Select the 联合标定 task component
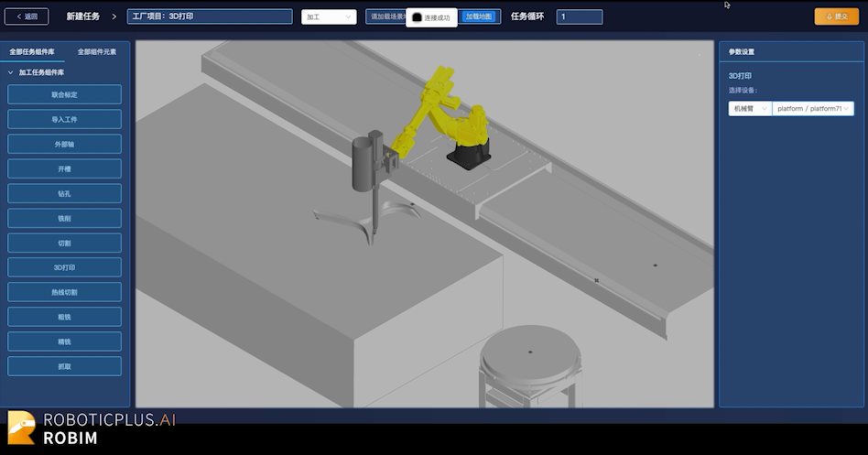868x455 pixels. tap(65, 94)
